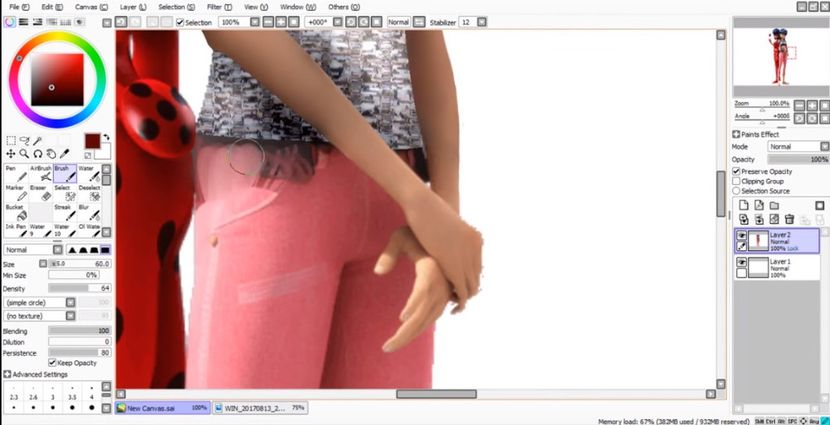Screen dimensions: 830x425
Task: Click the undo button in toolbar
Action: pos(121,22)
